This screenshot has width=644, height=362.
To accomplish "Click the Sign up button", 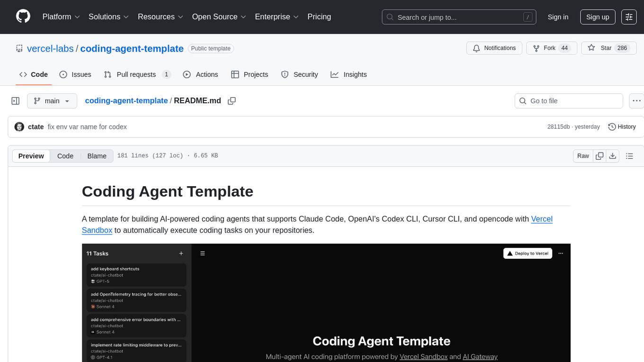I will click(598, 17).
